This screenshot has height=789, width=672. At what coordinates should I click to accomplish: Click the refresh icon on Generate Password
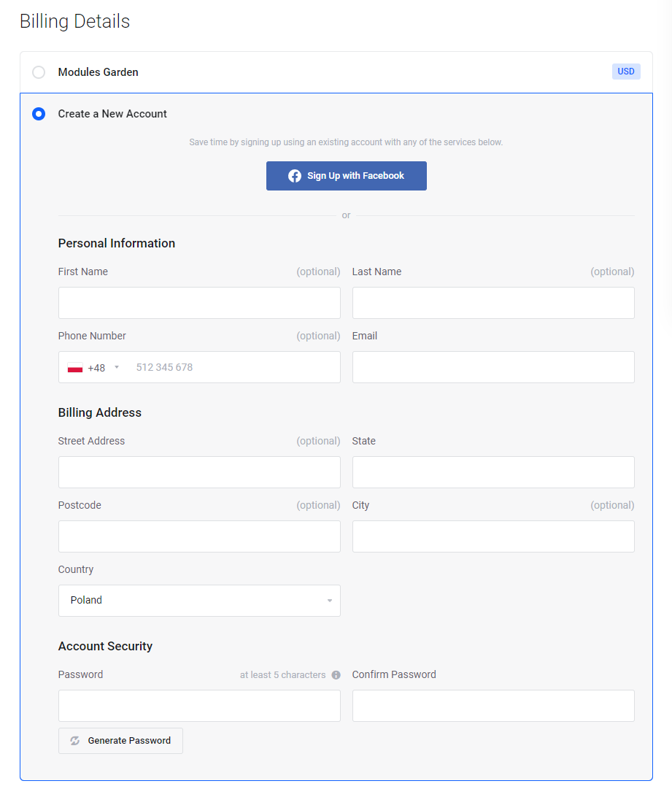coord(75,741)
